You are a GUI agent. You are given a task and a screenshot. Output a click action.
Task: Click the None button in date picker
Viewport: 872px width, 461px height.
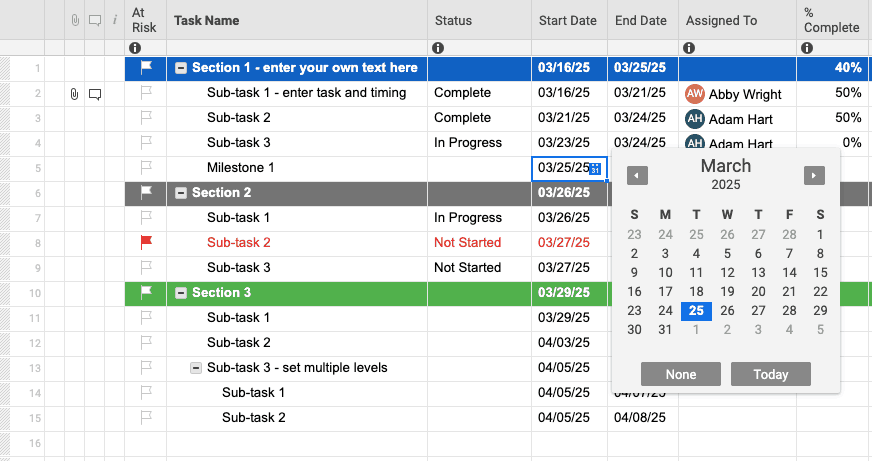(x=680, y=374)
